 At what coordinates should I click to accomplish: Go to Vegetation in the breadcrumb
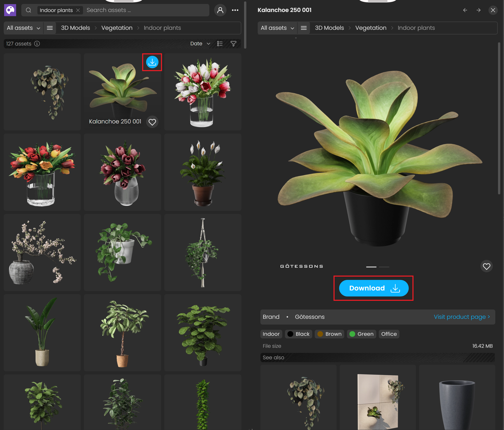117,28
